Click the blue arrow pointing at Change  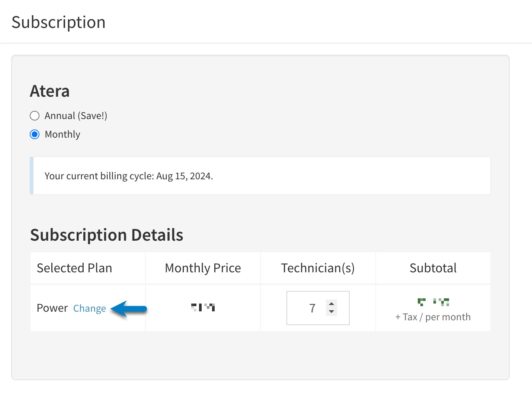(129, 309)
